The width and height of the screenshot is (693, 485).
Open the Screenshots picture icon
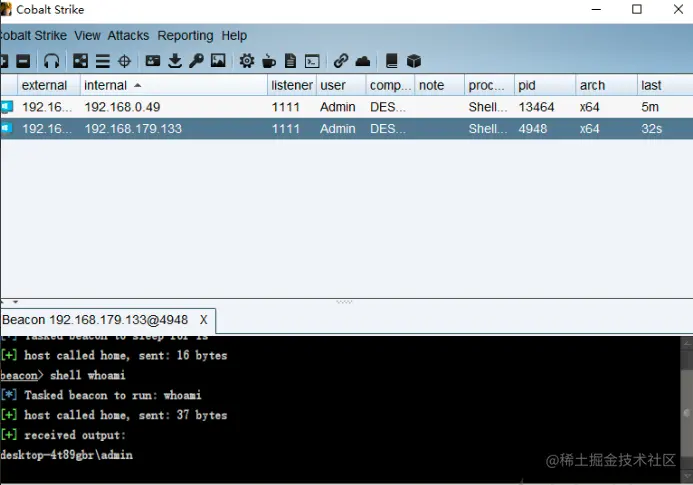(x=218, y=61)
